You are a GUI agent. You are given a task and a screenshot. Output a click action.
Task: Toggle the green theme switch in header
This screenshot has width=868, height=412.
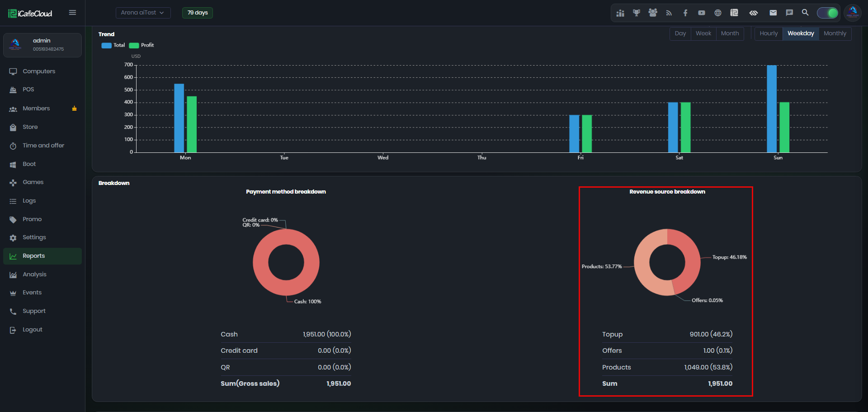point(828,13)
